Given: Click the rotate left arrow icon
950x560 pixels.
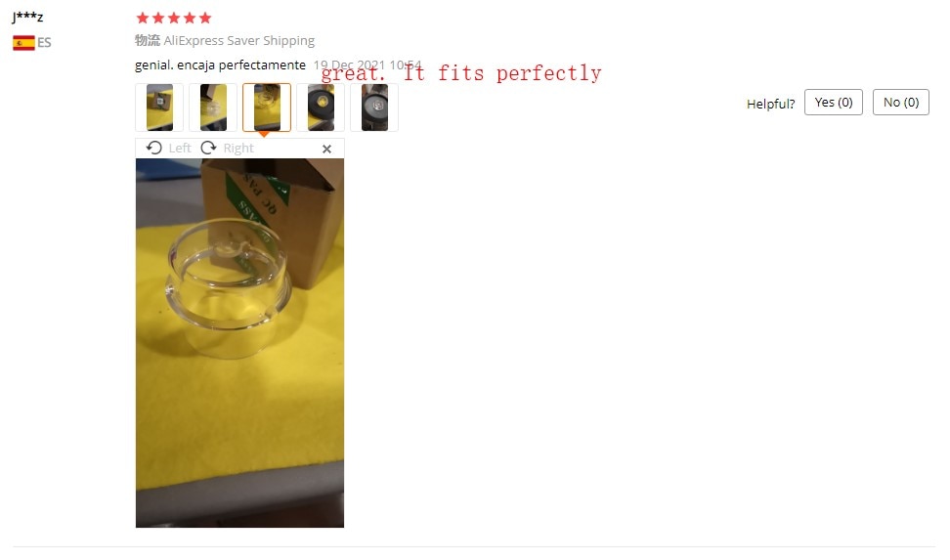Looking at the screenshot, I should click(153, 148).
